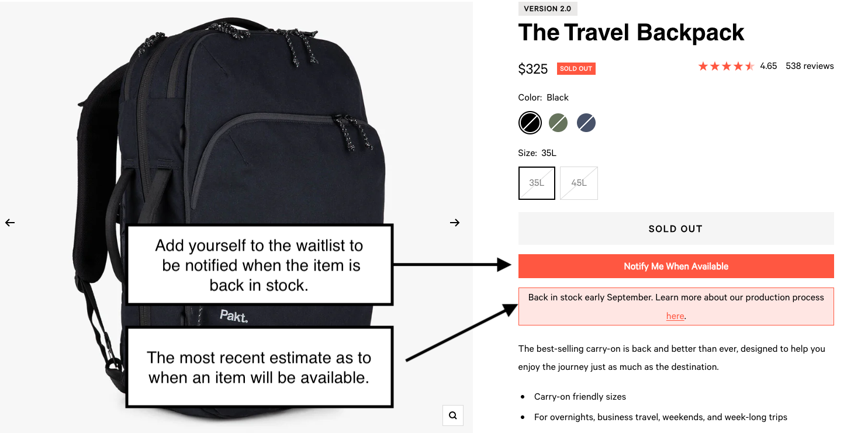Screen dimensions: 868x433
Task: Click the star rating icons
Action: click(726, 66)
